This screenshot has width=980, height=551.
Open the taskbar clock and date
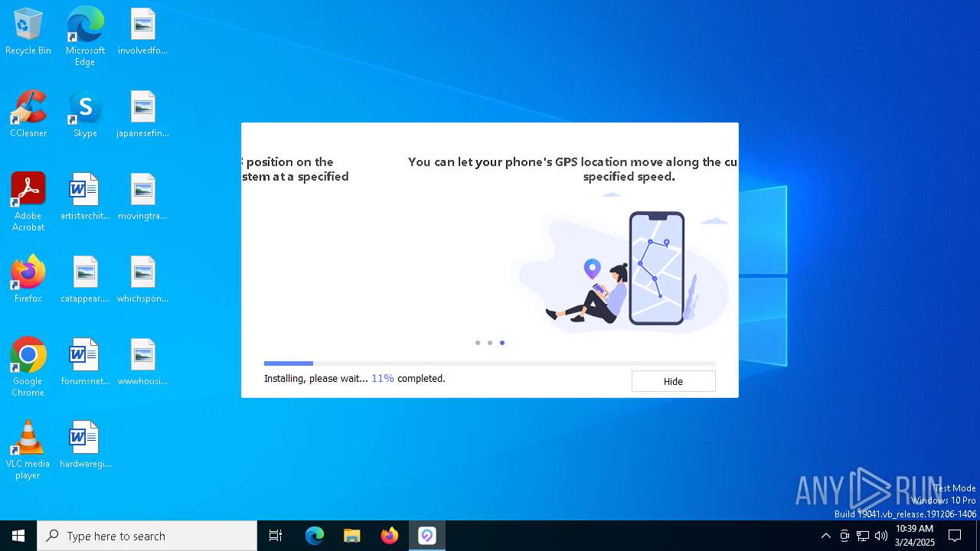pos(915,536)
